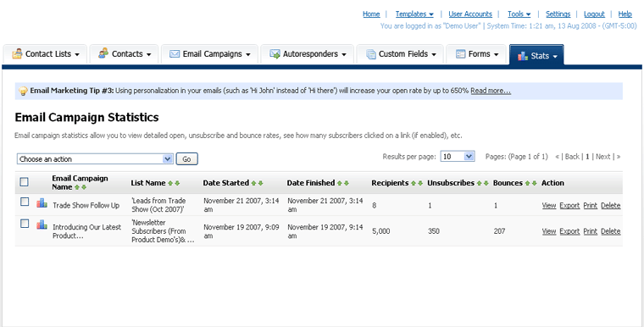Sort Date Finished descending arrow
This screenshot has width=644, height=327.
pos(347,183)
